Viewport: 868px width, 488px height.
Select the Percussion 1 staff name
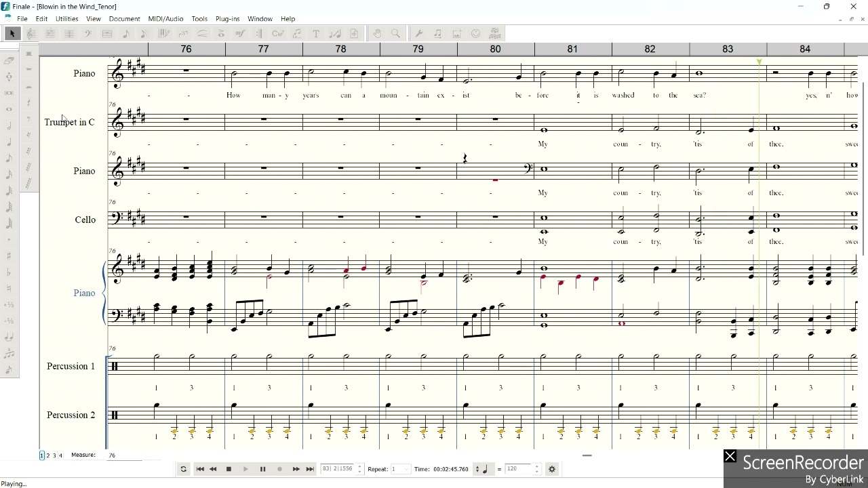[x=71, y=366]
